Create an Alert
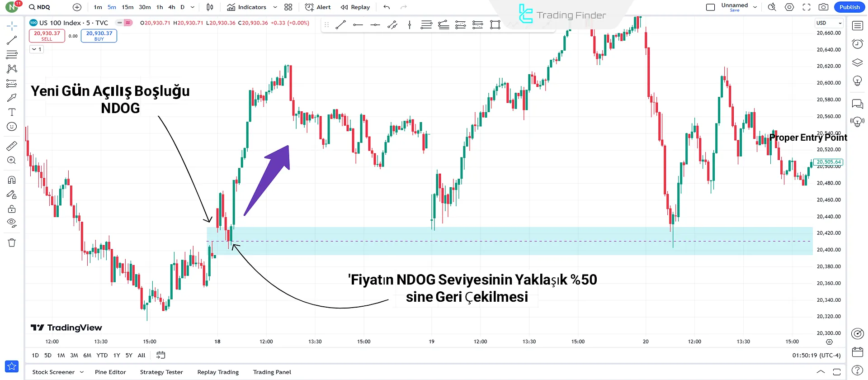Viewport: 868px width, 380px height. (x=318, y=7)
